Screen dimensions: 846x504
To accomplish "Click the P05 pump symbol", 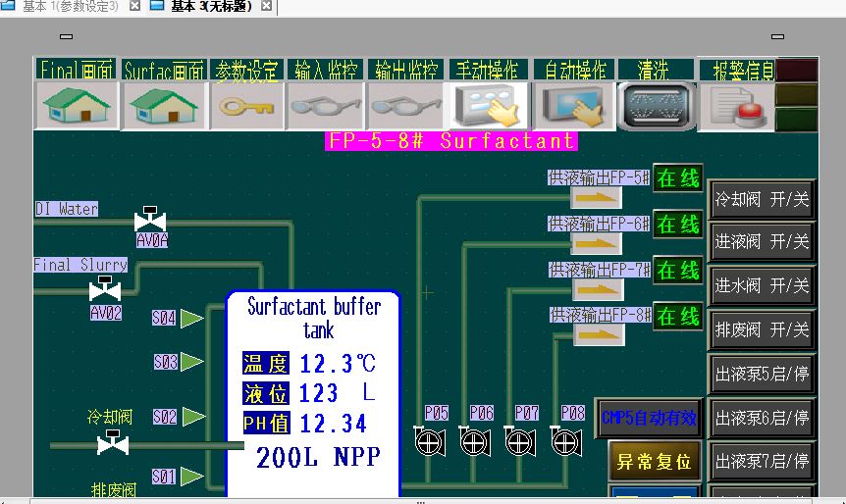I will [429, 442].
